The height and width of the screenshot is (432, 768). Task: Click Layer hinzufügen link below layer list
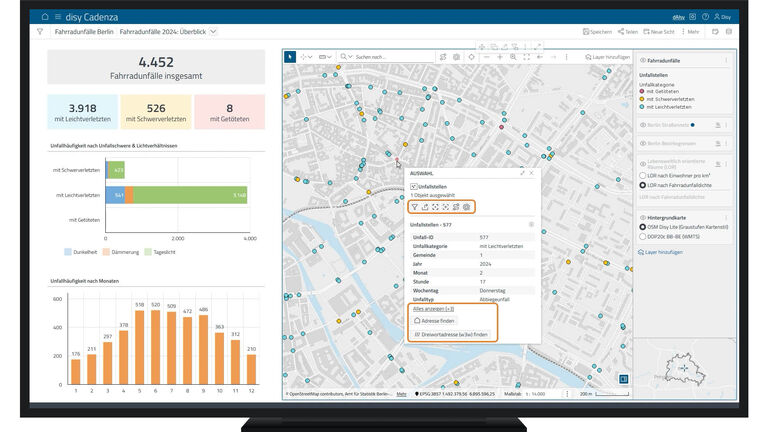[x=660, y=252]
